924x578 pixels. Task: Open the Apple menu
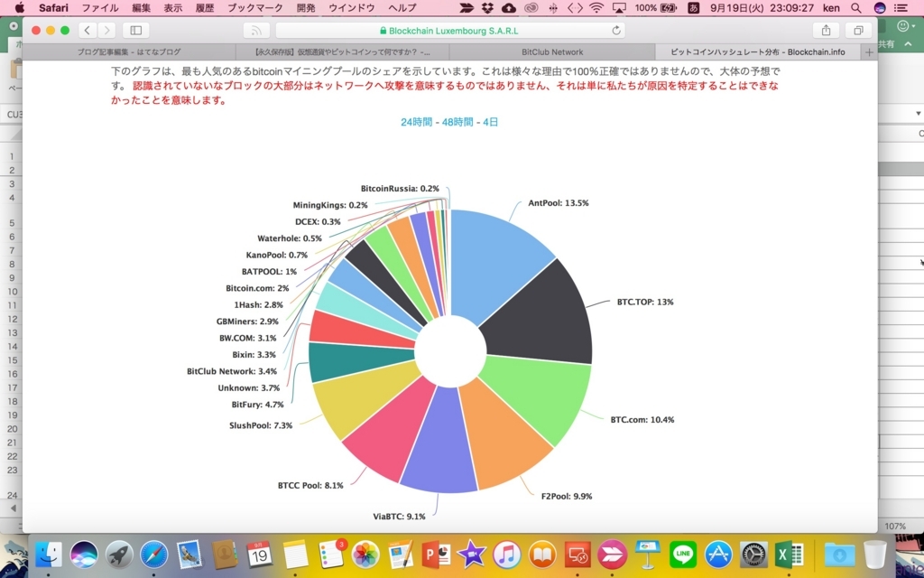tap(20, 7)
